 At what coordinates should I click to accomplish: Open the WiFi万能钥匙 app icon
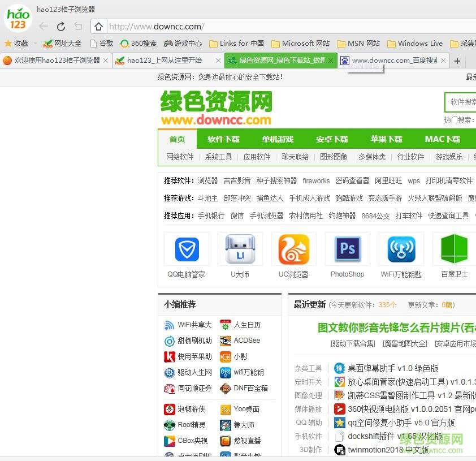click(x=401, y=249)
